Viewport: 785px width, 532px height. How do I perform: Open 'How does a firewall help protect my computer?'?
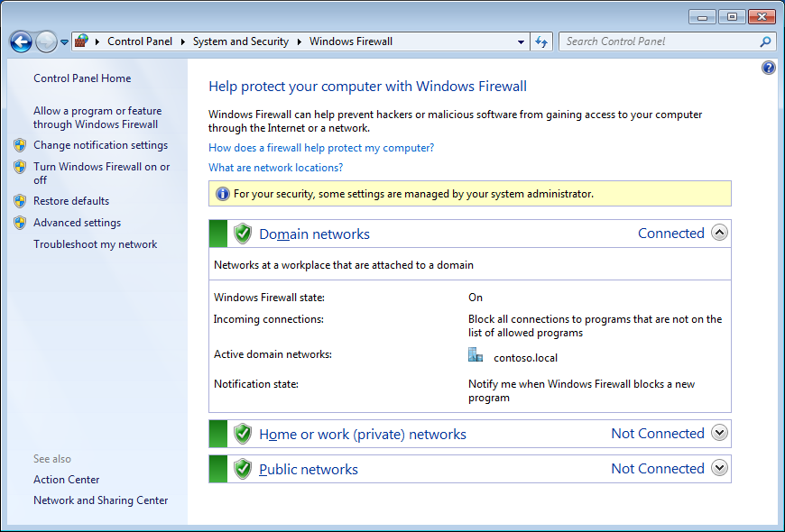click(x=321, y=148)
